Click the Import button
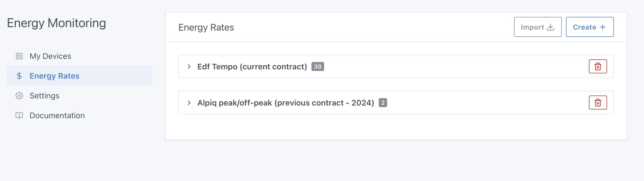The image size is (644, 181). [537, 27]
